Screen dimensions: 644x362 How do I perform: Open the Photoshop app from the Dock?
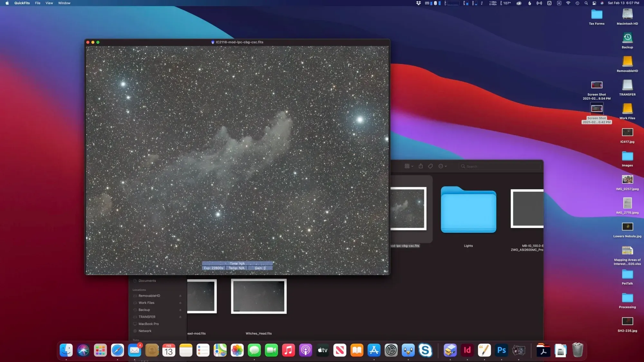pyautogui.click(x=501, y=350)
